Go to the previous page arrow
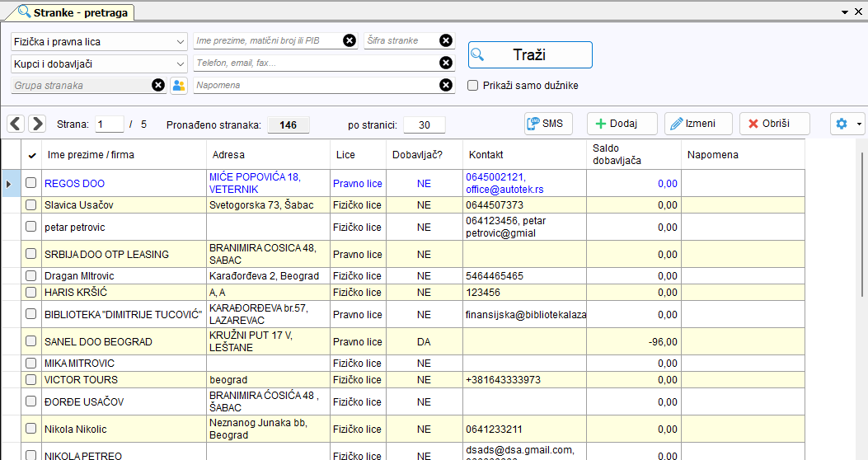 click(x=16, y=124)
